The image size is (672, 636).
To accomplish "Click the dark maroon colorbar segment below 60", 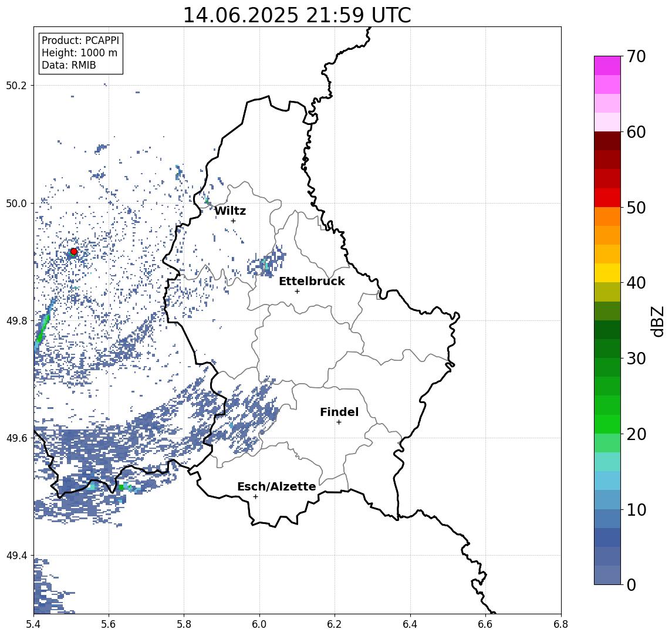I will coord(607,141).
